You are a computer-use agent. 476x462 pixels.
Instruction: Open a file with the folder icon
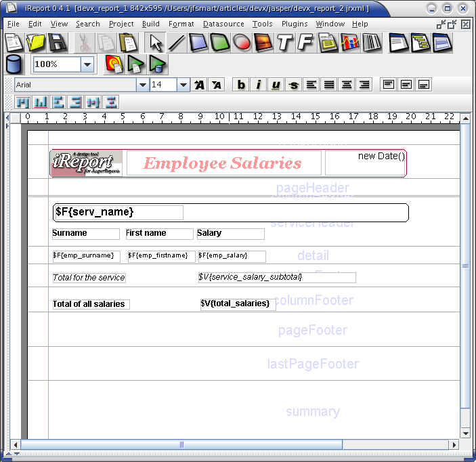click(x=35, y=43)
